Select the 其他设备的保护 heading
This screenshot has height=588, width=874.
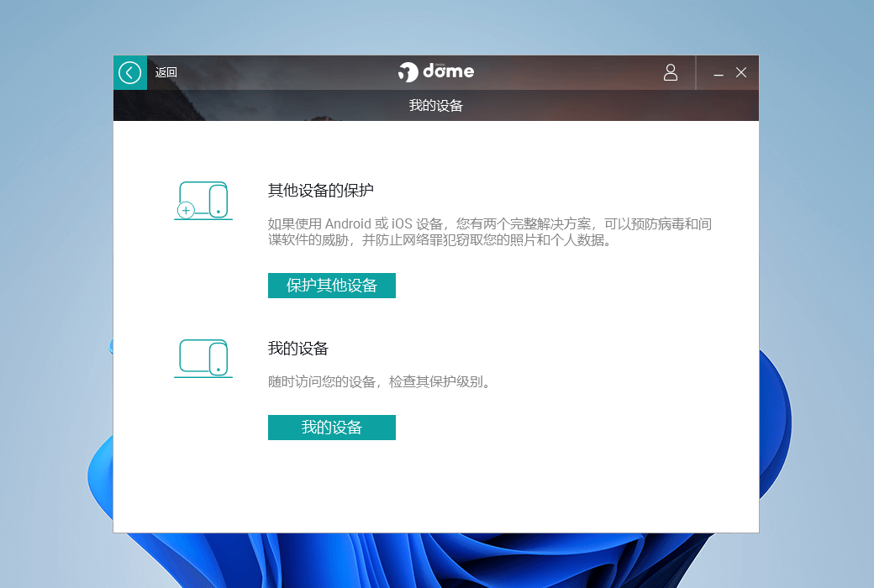320,191
